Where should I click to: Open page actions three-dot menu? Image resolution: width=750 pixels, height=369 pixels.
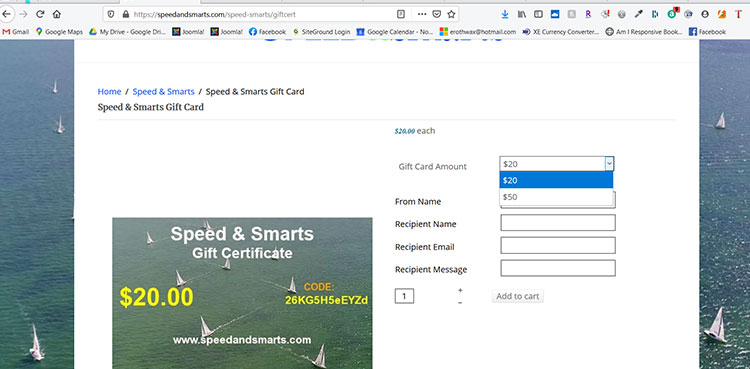tap(421, 14)
